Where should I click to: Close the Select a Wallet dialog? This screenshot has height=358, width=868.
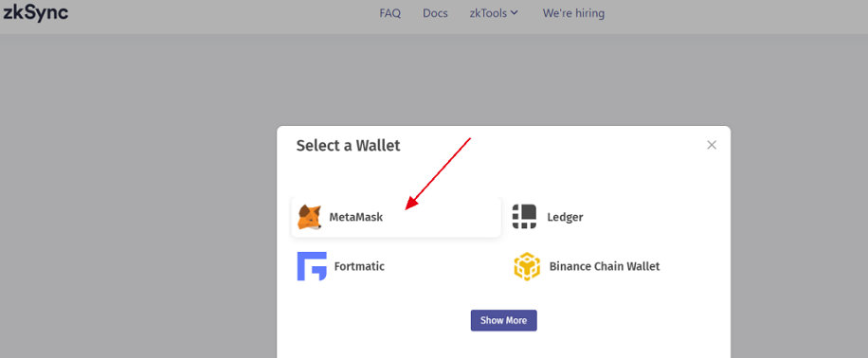[712, 145]
